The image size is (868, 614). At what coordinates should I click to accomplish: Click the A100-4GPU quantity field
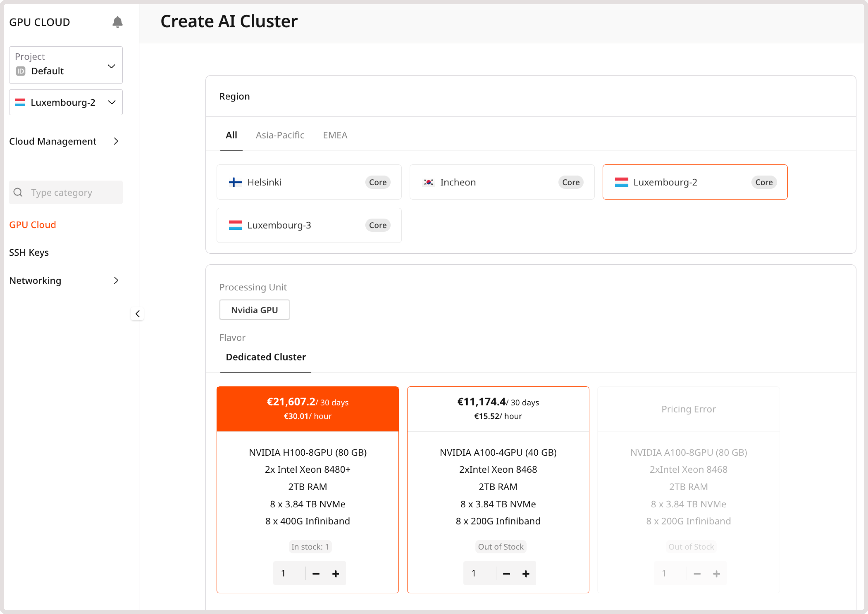pyautogui.click(x=479, y=574)
